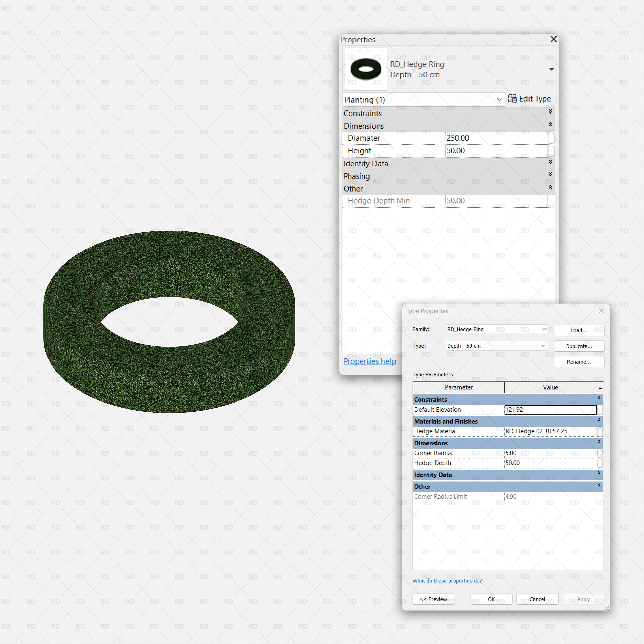The height and width of the screenshot is (644, 644).
Task: Click the equals column header in Type Parameters
Action: 600,387
